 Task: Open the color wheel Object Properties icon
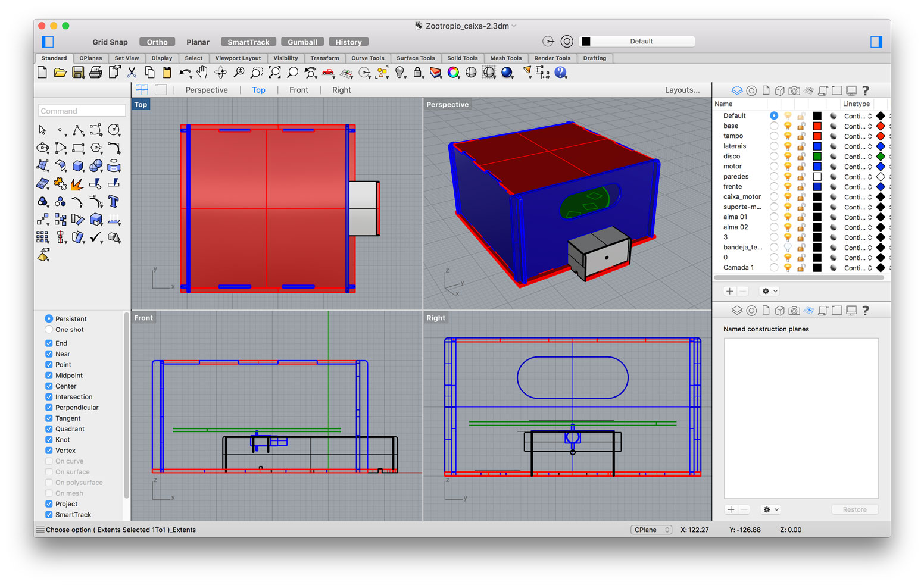tap(454, 73)
